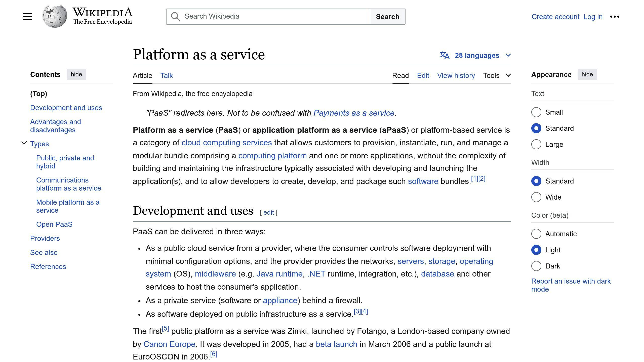Click the software link in intro

(423, 181)
